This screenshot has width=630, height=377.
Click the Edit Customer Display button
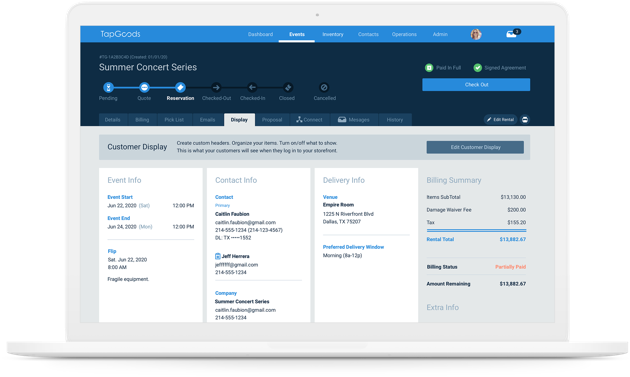pos(475,147)
